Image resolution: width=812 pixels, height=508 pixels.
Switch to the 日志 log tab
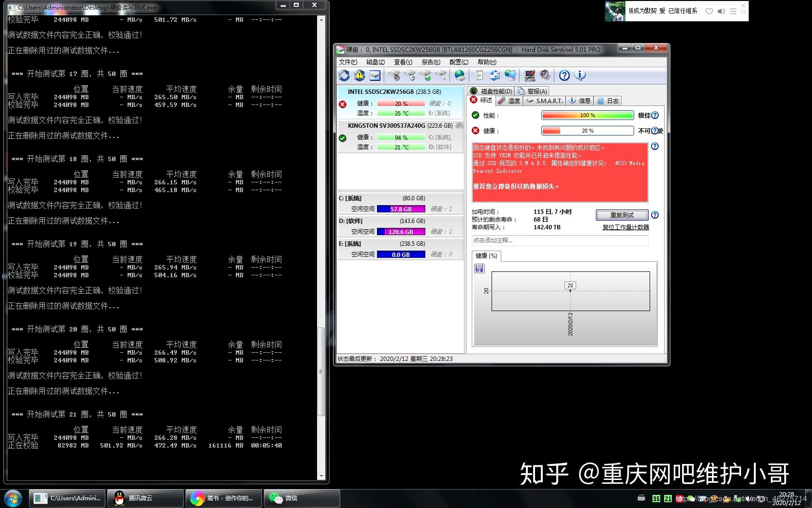608,101
